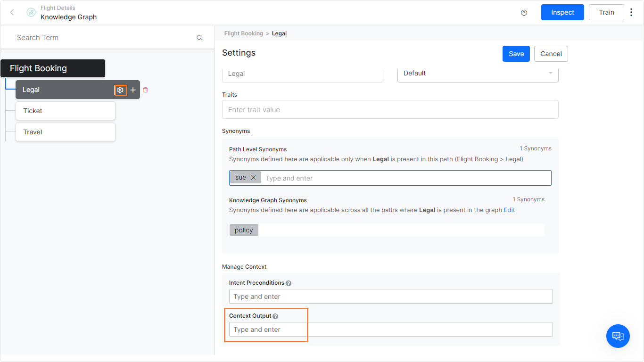The width and height of the screenshot is (644, 362).
Task: Open settings for the Legal node via gear icon
Action: [x=120, y=90]
